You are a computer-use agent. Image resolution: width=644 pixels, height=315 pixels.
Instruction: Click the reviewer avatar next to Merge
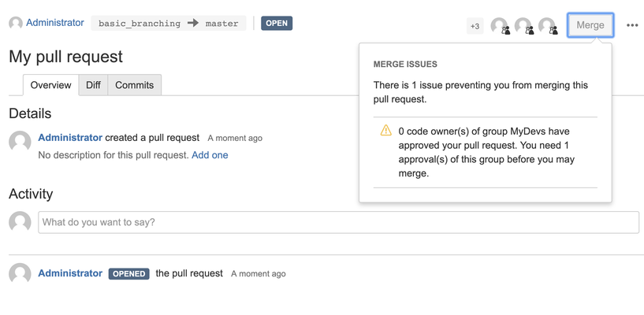coord(547,26)
